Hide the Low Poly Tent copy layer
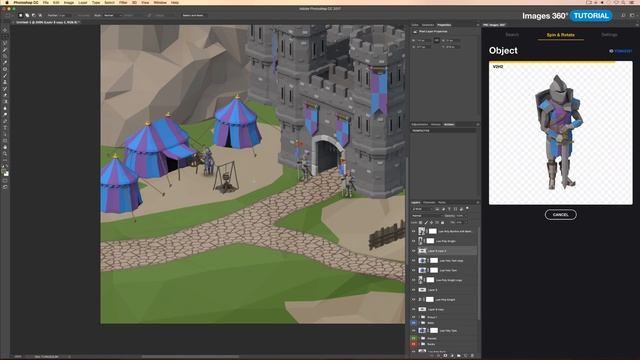 pos(413,260)
